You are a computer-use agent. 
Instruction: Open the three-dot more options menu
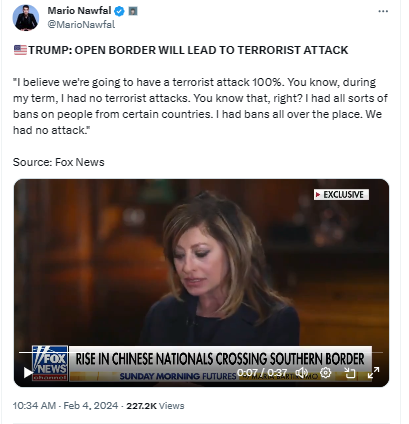[383, 11]
